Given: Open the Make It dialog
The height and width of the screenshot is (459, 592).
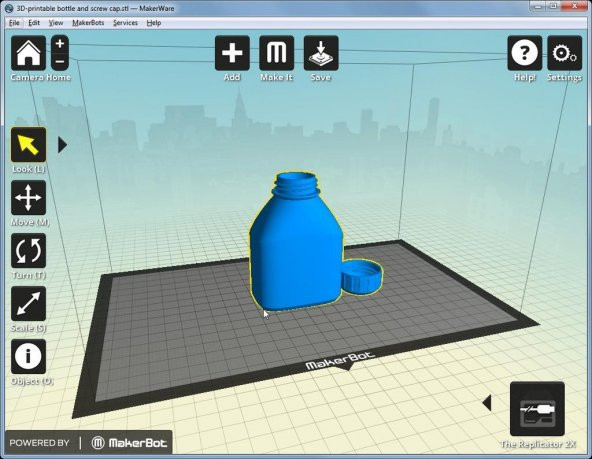Looking at the screenshot, I should [x=276, y=53].
